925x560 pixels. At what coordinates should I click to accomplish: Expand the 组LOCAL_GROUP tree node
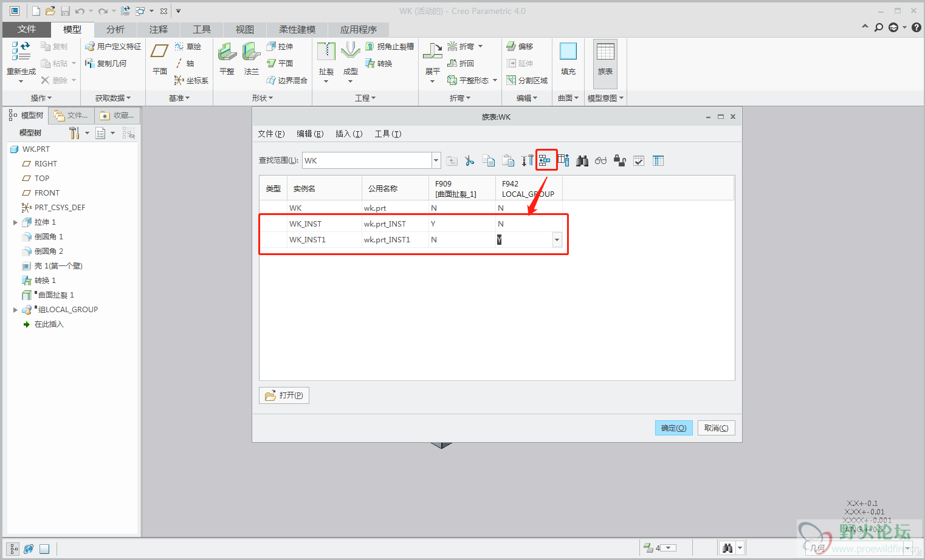(x=15, y=310)
